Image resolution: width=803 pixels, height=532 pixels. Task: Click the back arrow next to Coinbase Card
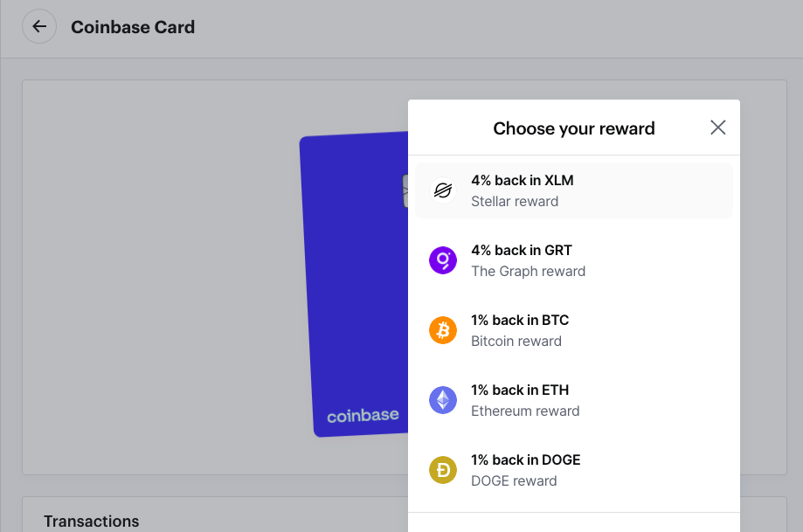(39, 26)
